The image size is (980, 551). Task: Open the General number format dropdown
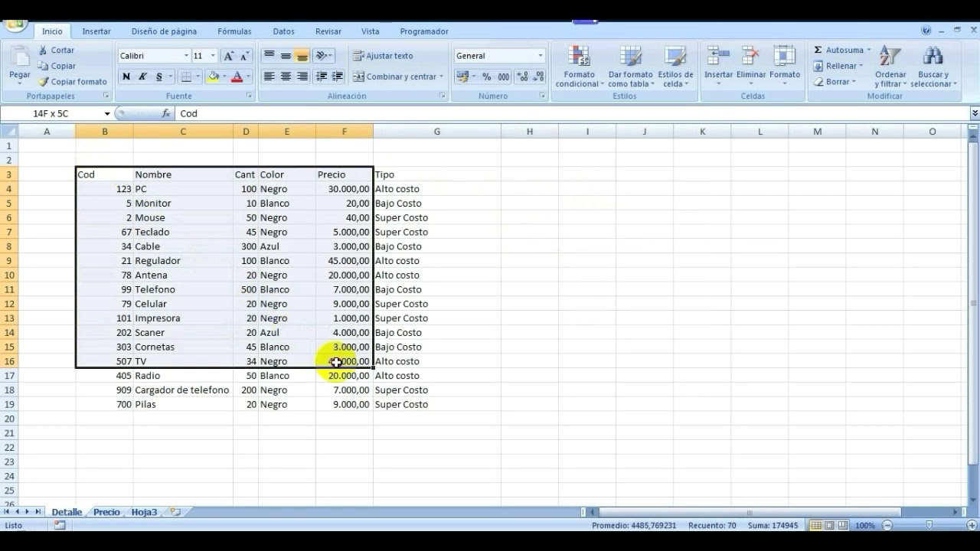pyautogui.click(x=540, y=56)
